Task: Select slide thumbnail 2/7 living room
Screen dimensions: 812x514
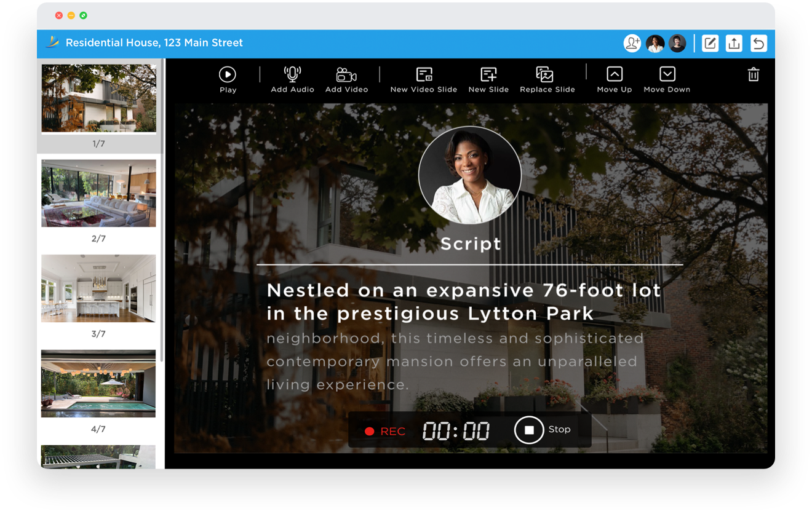Action: pos(98,193)
